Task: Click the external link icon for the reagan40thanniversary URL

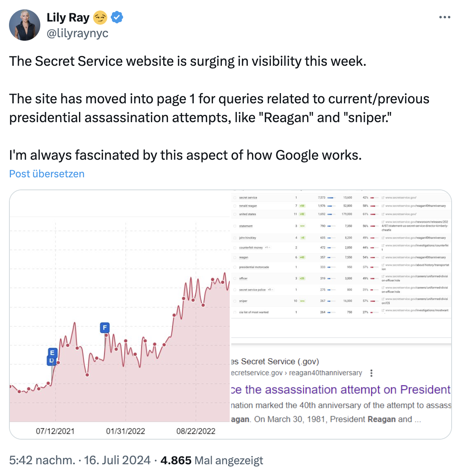Action: [383, 206]
